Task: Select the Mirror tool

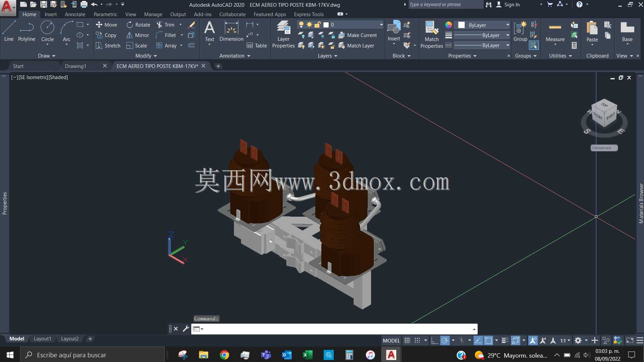Action: [137, 35]
